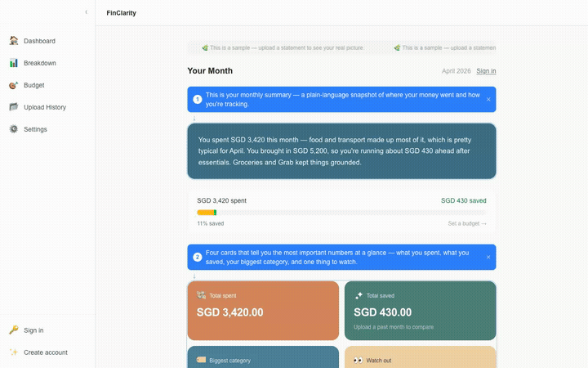Click the Dashboard house icon

pyautogui.click(x=14, y=41)
